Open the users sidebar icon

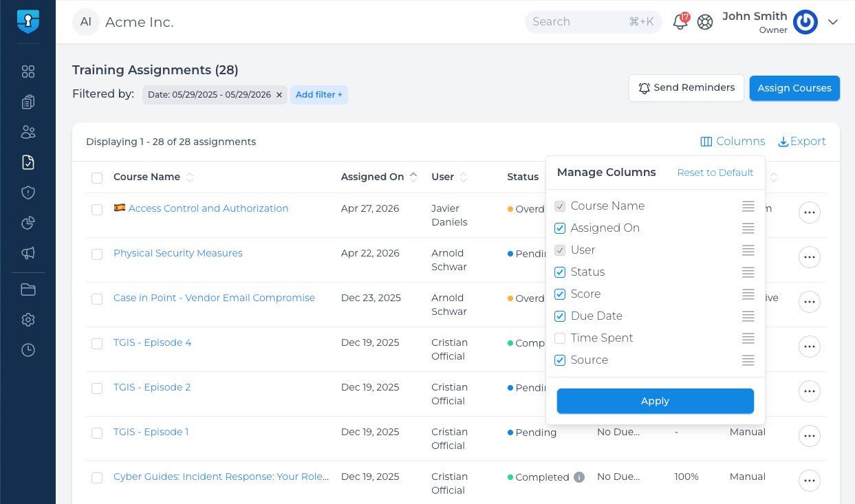pos(28,132)
